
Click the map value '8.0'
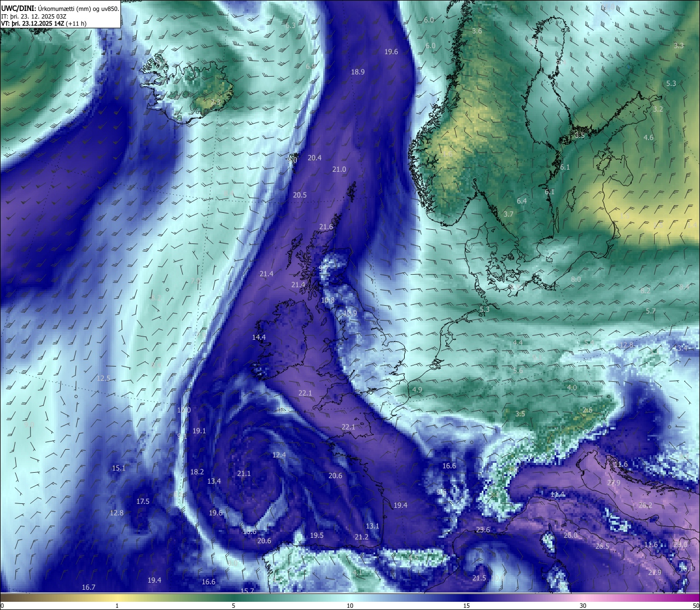[x=576, y=280]
